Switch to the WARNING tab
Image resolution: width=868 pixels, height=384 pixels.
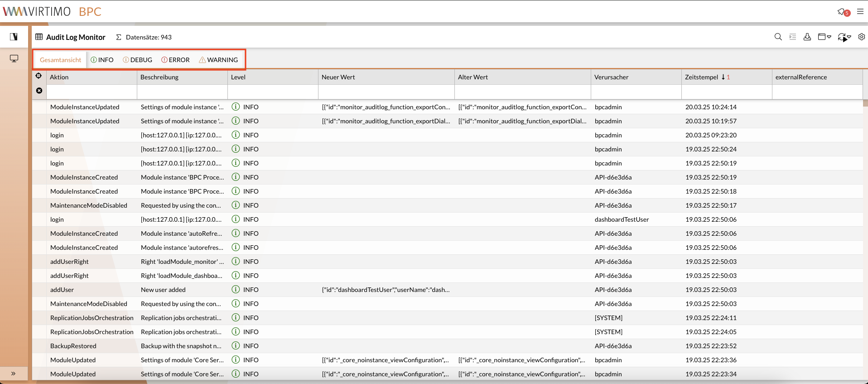click(218, 60)
